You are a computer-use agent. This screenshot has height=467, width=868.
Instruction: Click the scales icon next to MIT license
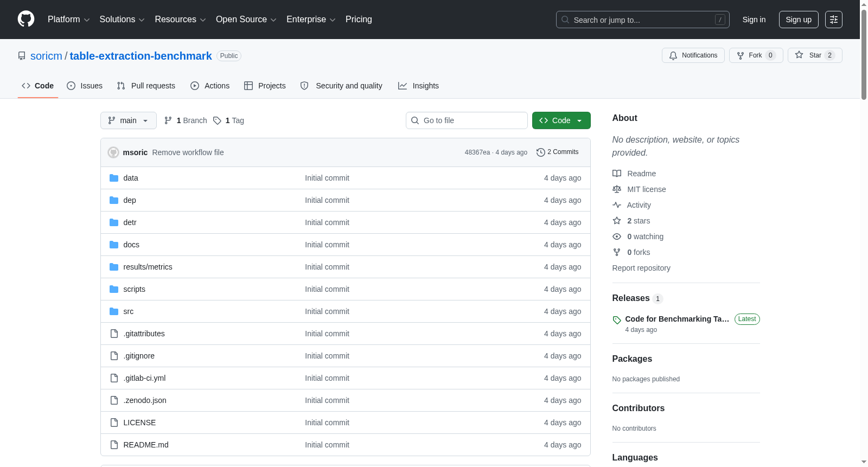(617, 189)
